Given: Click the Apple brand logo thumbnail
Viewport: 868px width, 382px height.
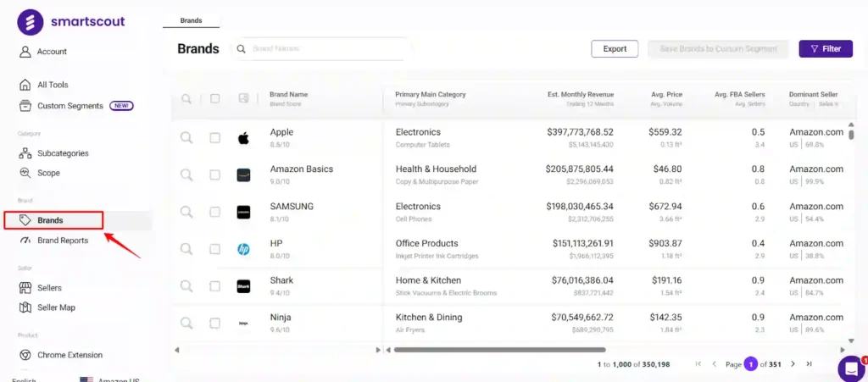Looking at the screenshot, I should point(243,138).
